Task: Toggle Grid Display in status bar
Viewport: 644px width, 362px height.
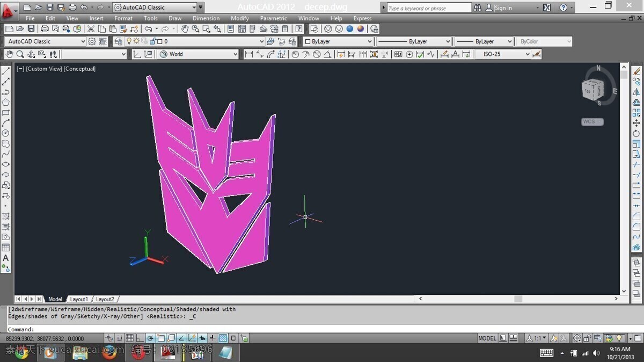Action: (130, 338)
